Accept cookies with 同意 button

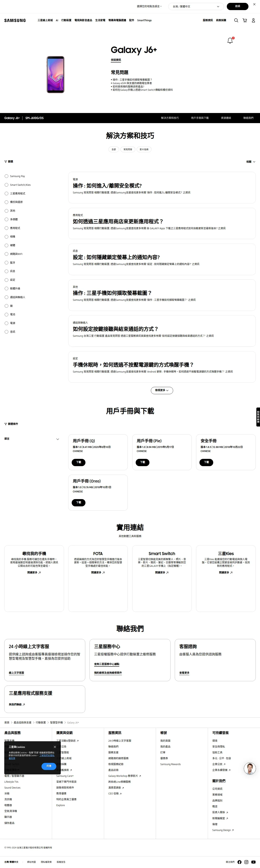(49, 766)
